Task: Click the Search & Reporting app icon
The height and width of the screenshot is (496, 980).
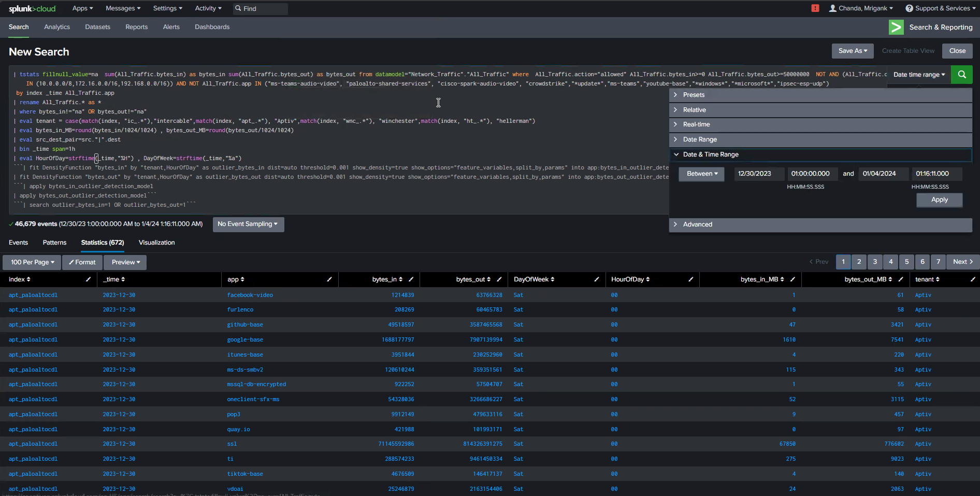Action: (896, 27)
